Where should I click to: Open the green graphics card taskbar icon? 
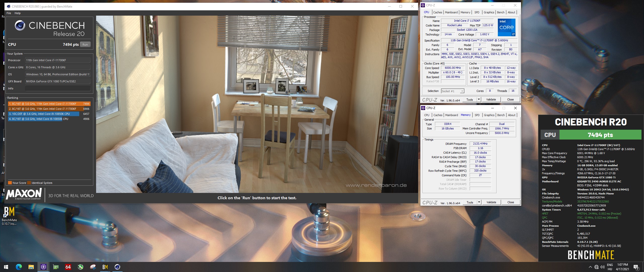pos(56,267)
